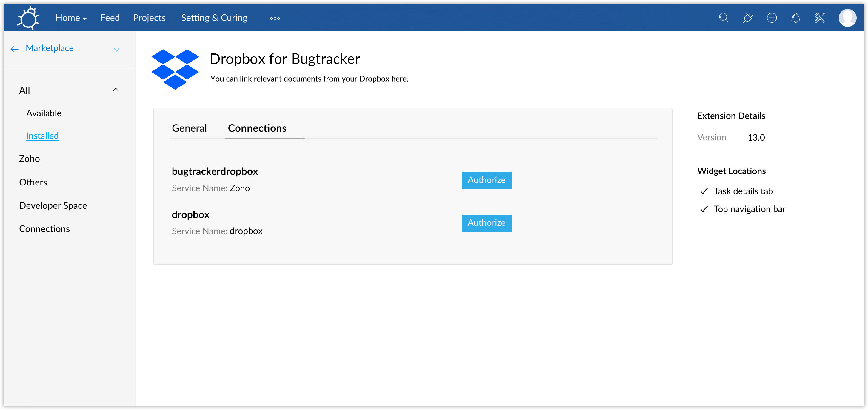Viewport: 868px width, 410px height.
Task: Open the search magnifier icon
Action: [x=724, y=18]
